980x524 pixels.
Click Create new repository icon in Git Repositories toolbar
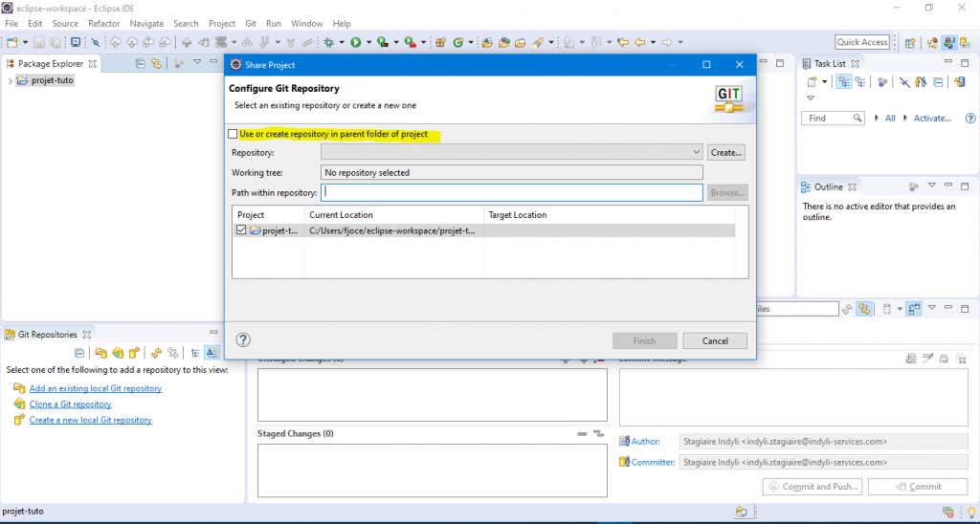tap(134, 352)
